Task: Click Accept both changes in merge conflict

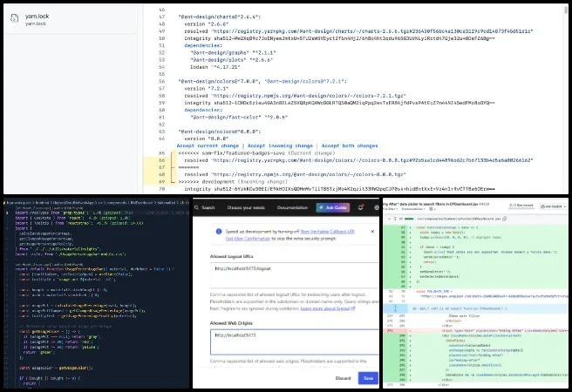Action: coord(349,145)
